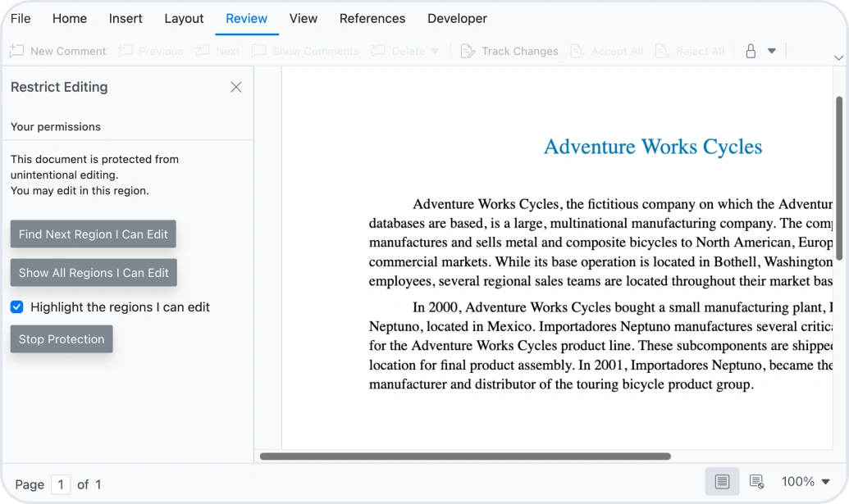Click the Track Changes icon
849x504 pixels.
coord(468,51)
